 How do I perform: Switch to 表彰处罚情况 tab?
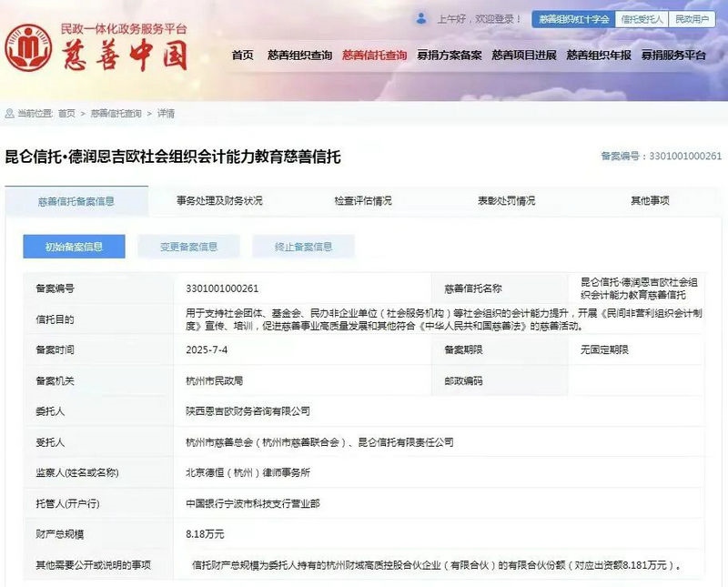[x=507, y=200]
